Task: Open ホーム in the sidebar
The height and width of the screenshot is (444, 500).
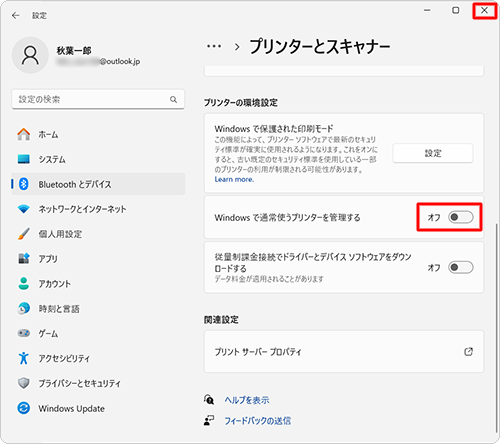Action: [98, 134]
